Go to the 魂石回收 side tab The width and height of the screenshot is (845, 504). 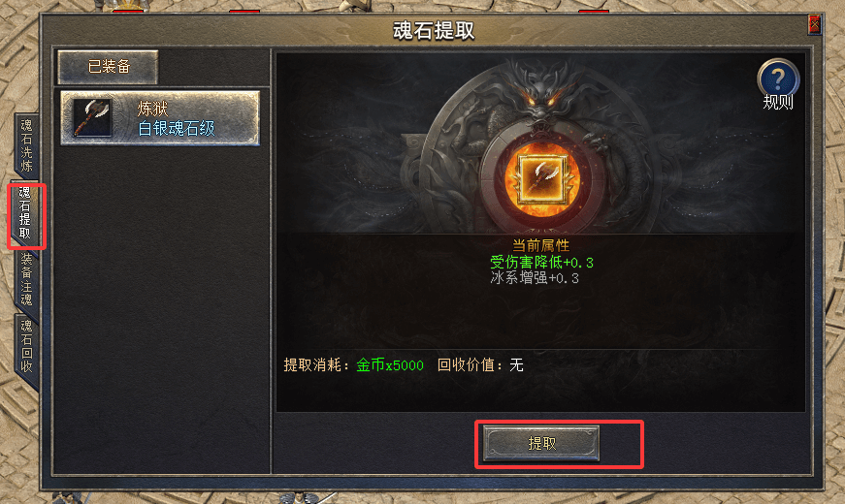26,346
